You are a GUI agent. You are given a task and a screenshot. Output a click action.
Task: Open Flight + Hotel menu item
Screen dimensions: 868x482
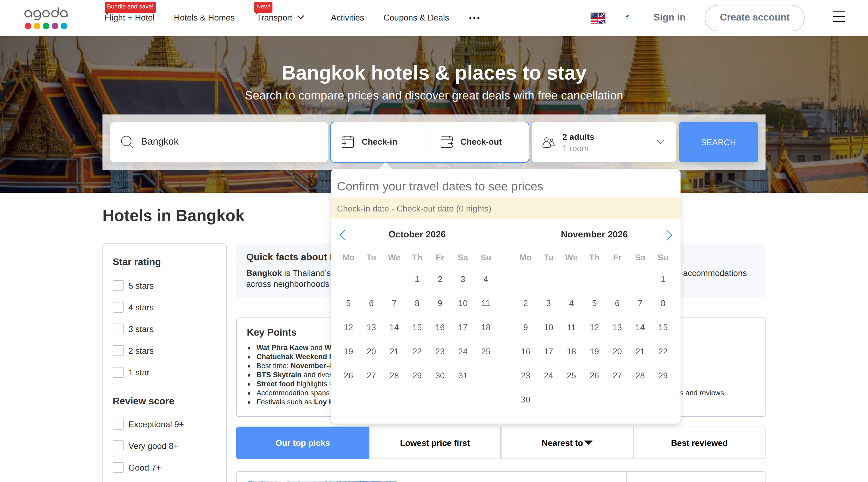click(129, 17)
